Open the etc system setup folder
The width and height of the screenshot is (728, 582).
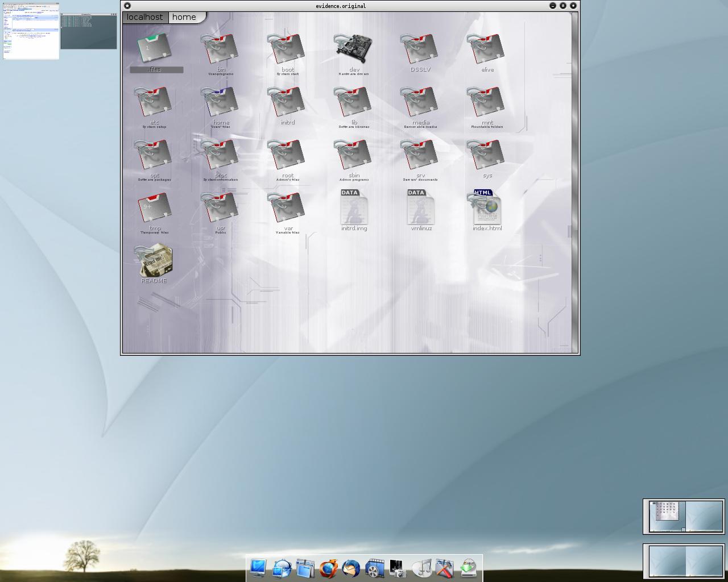point(153,102)
